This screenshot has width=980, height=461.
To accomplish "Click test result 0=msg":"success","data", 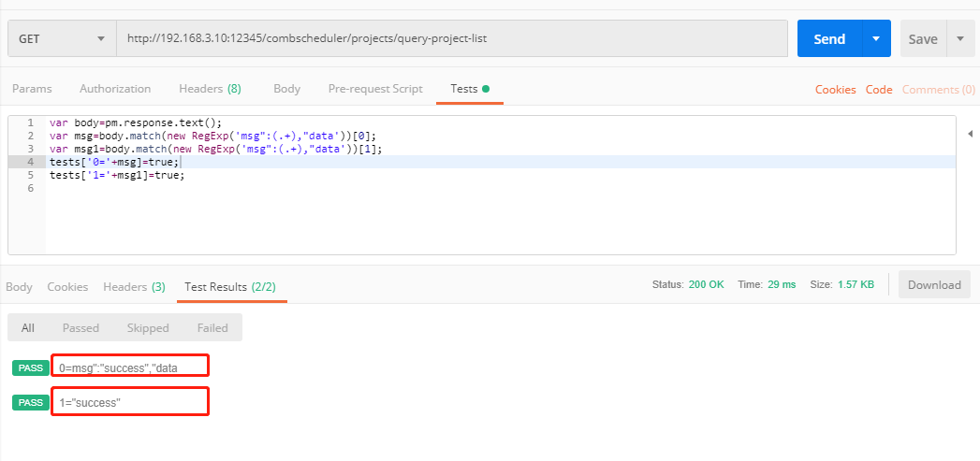I will 119,367.
